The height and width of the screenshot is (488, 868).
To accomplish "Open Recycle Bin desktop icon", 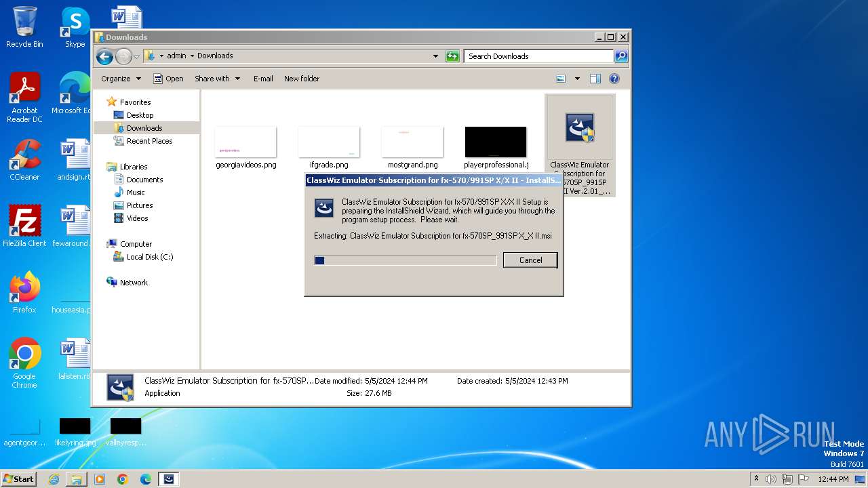I will (x=24, y=27).
